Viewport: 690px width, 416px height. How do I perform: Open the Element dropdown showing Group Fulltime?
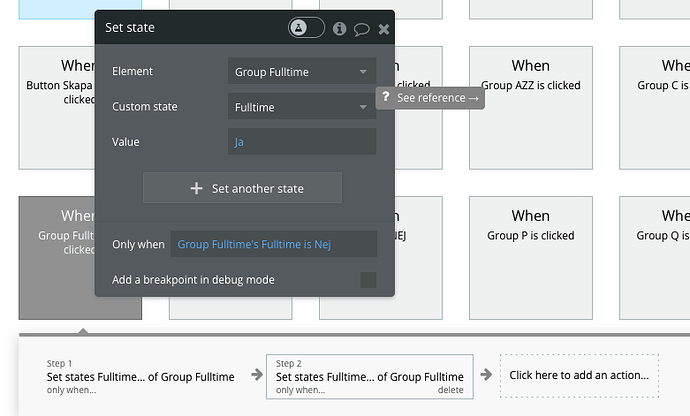tap(301, 72)
